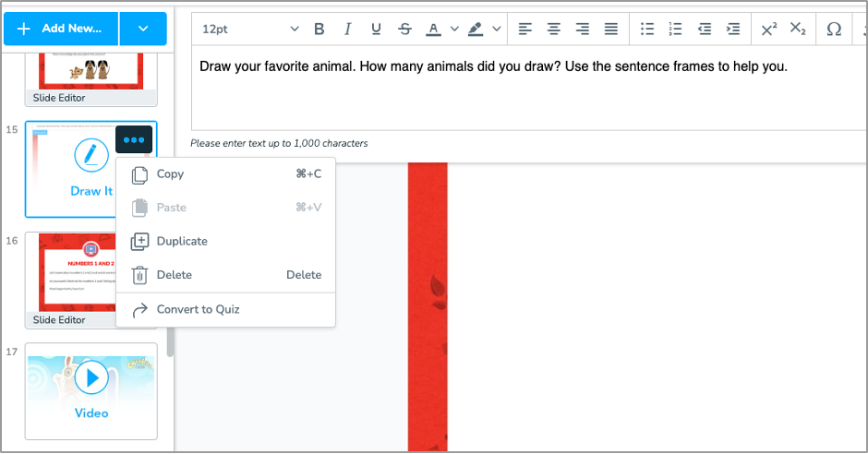Apply superscript formatting
Screen dimensions: 868x454
[769, 30]
